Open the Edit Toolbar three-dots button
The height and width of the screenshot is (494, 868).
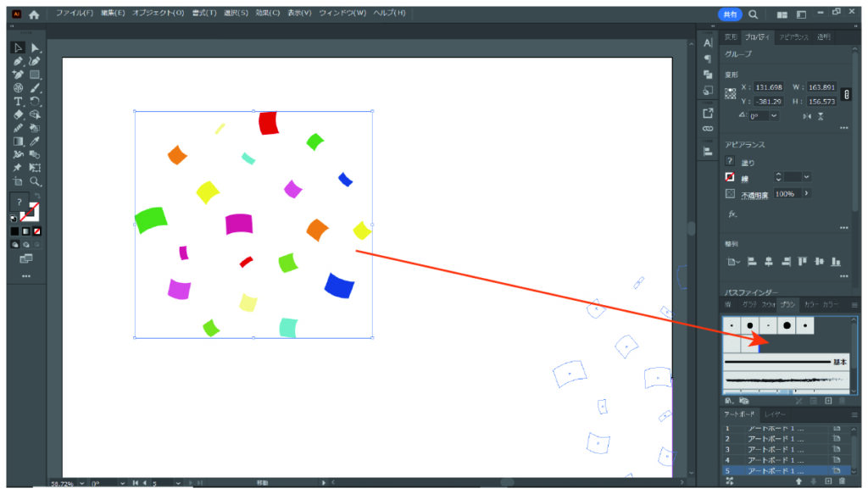click(26, 275)
